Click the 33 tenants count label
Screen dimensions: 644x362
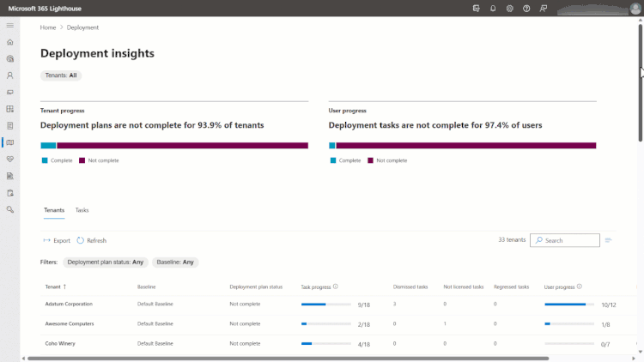tap(512, 239)
